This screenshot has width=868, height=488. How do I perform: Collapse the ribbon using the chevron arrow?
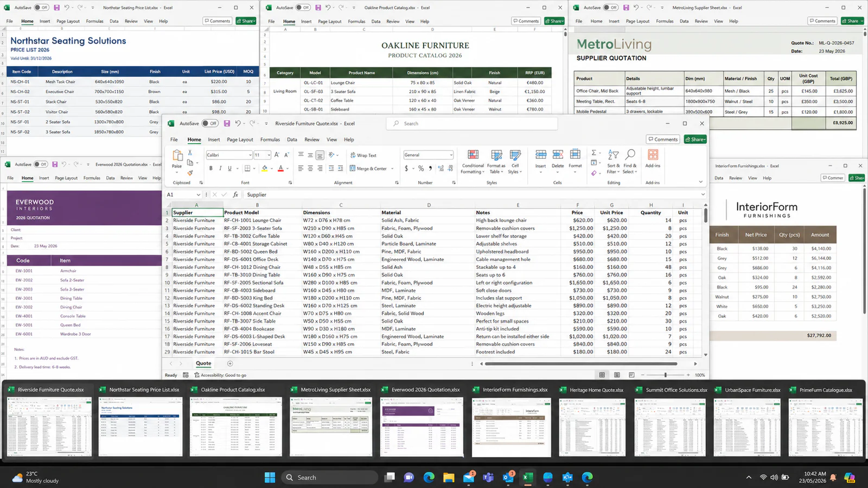(700, 182)
